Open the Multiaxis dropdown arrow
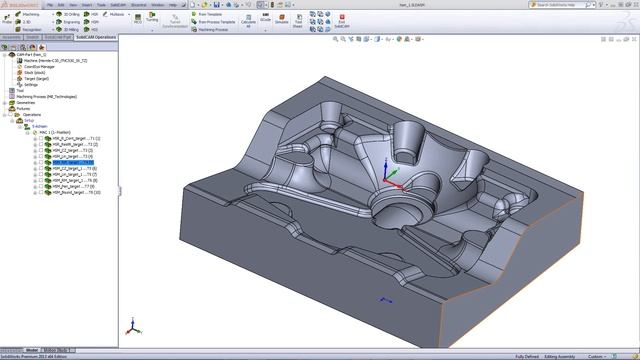The height and width of the screenshot is (360, 640). [x=129, y=14]
